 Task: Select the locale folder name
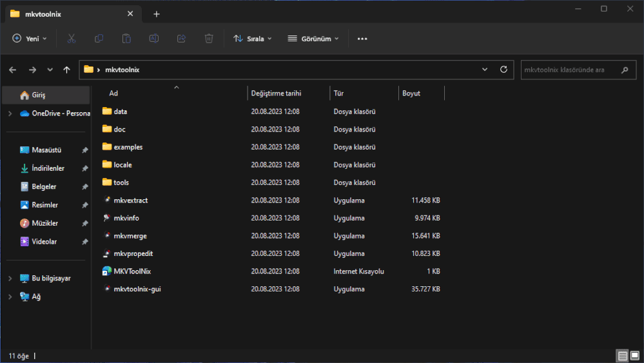[x=122, y=164]
